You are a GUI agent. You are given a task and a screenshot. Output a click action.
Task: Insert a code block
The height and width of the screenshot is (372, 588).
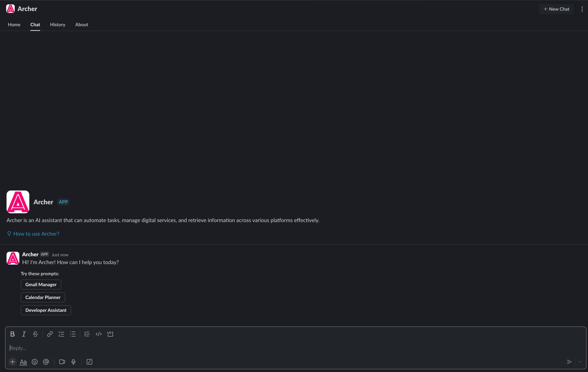tap(110, 334)
